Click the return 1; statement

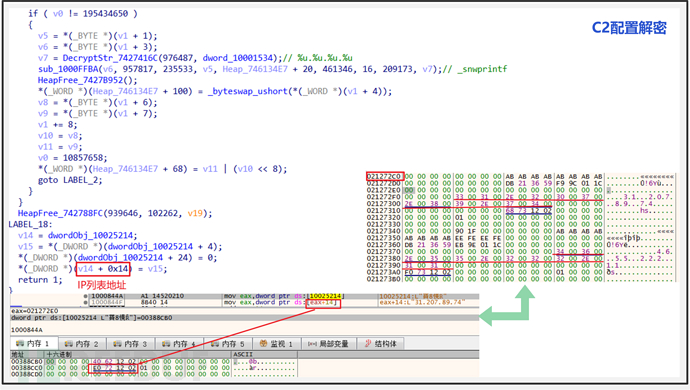(40, 280)
